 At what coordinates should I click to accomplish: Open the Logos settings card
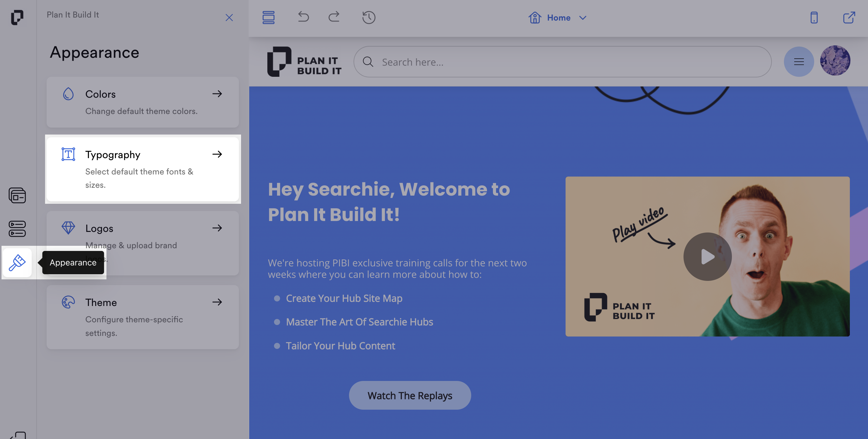142,243
